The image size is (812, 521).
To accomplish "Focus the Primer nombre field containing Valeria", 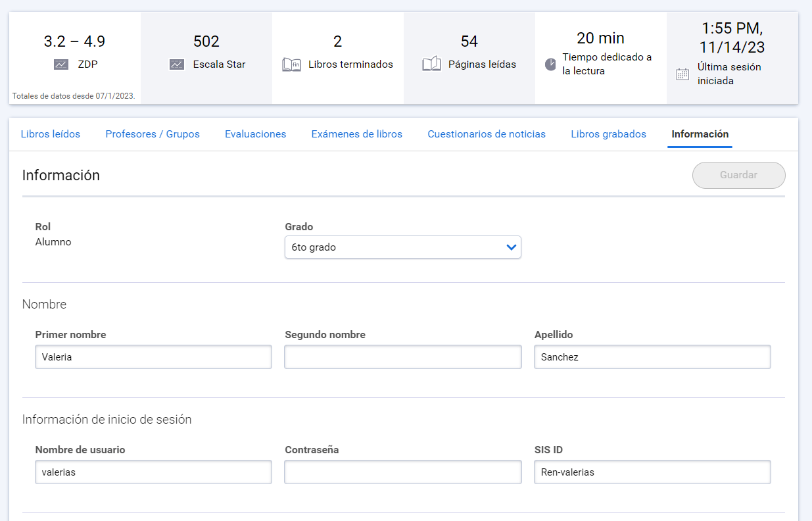I will click(x=153, y=357).
